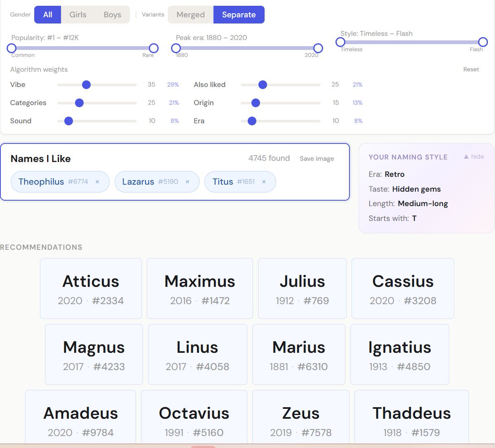Adjust Era weight slider handle
The image size is (495, 448).
coord(252,121)
